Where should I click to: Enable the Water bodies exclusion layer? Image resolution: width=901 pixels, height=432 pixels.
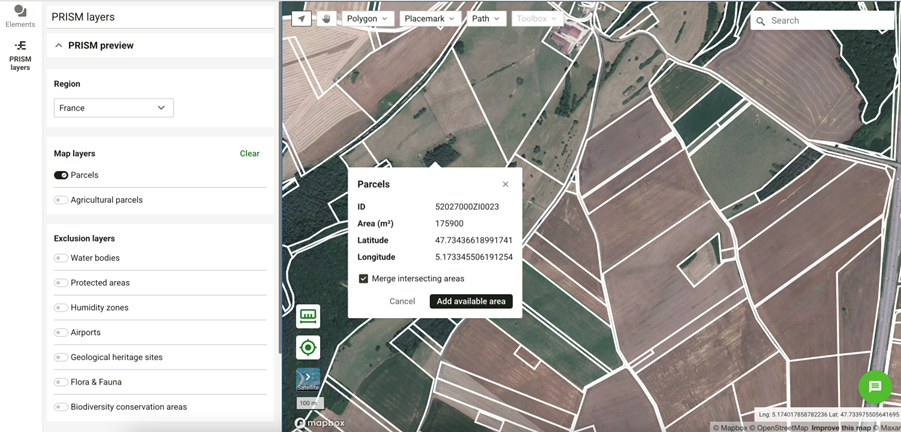coord(61,258)
